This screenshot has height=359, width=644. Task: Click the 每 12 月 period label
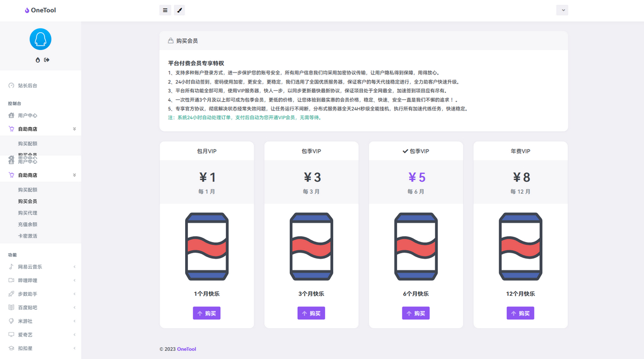click(x=521, y=192)
